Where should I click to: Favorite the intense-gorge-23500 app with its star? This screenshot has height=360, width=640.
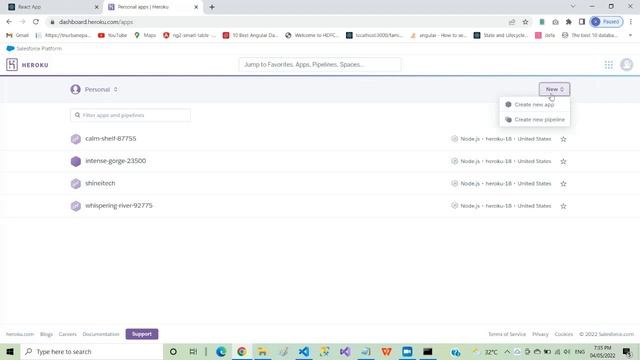pyautogui.click(x=563, y=161)
